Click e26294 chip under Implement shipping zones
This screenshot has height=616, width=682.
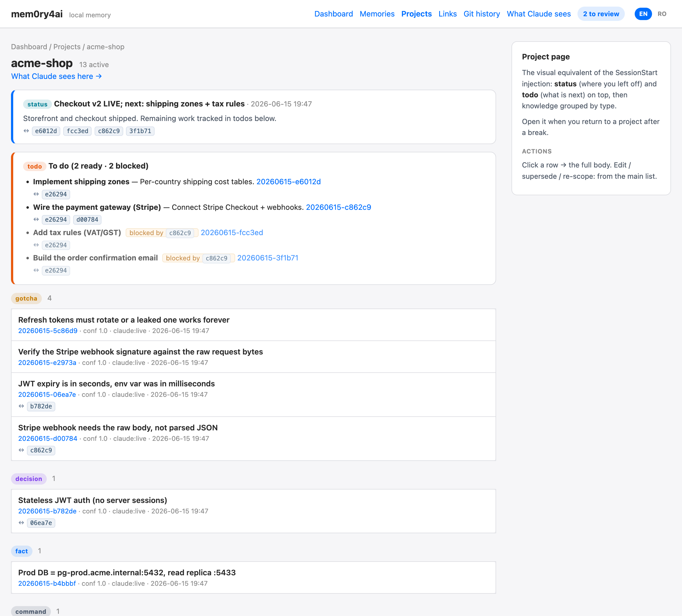tap(56, 194)
